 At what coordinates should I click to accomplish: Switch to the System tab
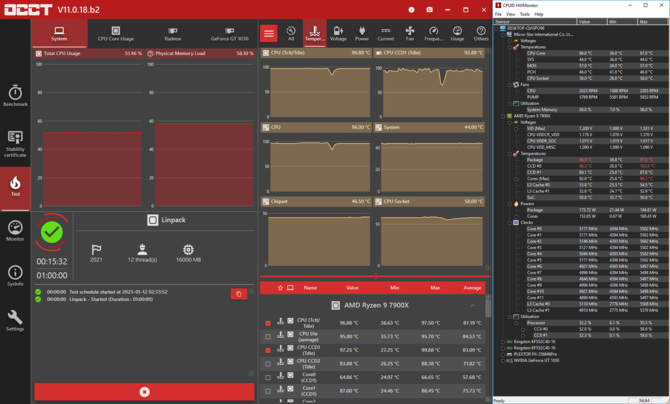click(59, 33)
